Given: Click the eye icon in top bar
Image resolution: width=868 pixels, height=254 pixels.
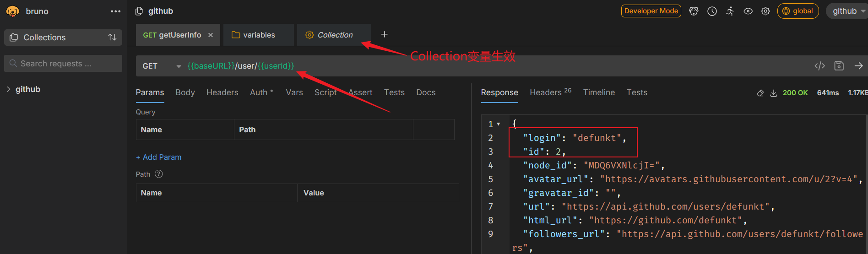Looking at the screenshot, I should 748,11.
